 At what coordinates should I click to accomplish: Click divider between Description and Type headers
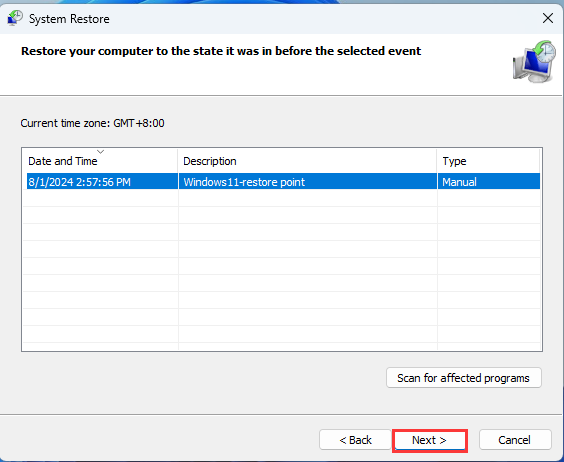(x=437, y=161)
